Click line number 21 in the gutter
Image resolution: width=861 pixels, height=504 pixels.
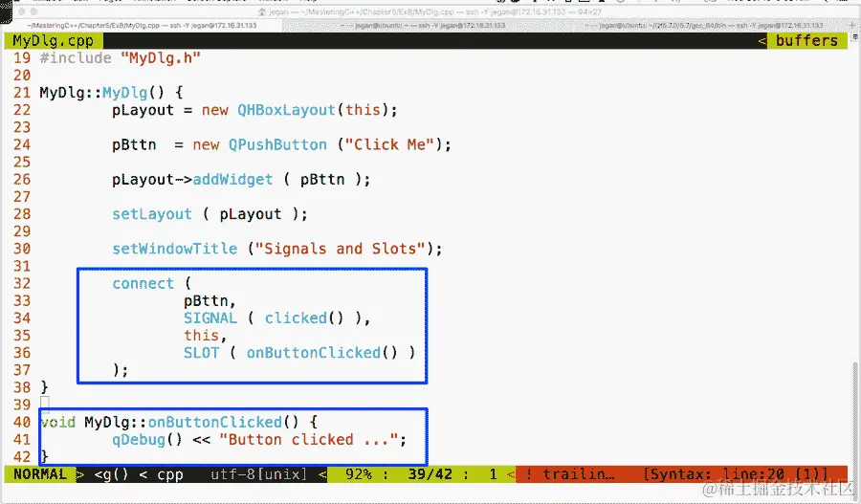(22, 93)
